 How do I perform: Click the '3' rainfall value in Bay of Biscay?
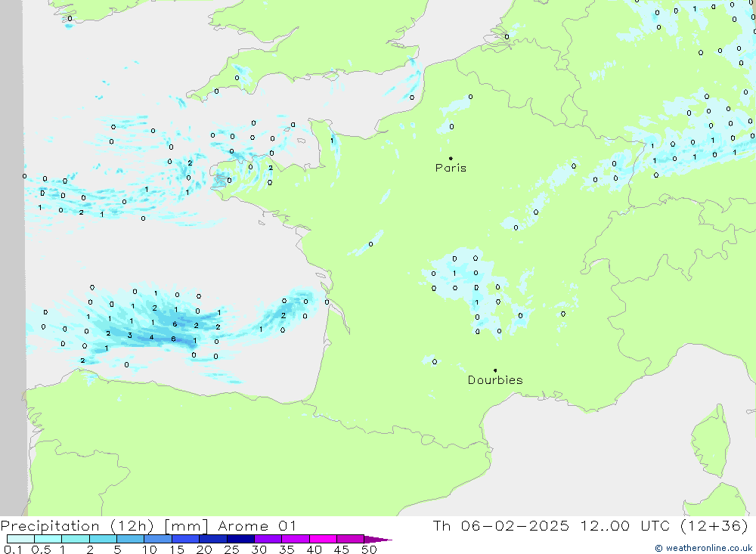(x=130, y=335)
